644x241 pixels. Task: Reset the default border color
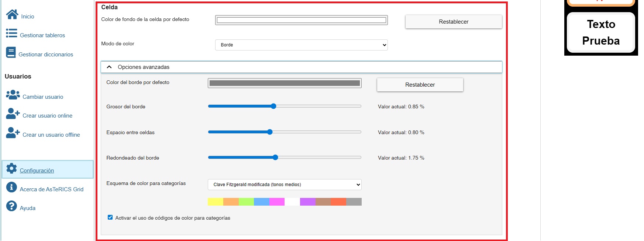pyautogui.click(x=420, y=85)
